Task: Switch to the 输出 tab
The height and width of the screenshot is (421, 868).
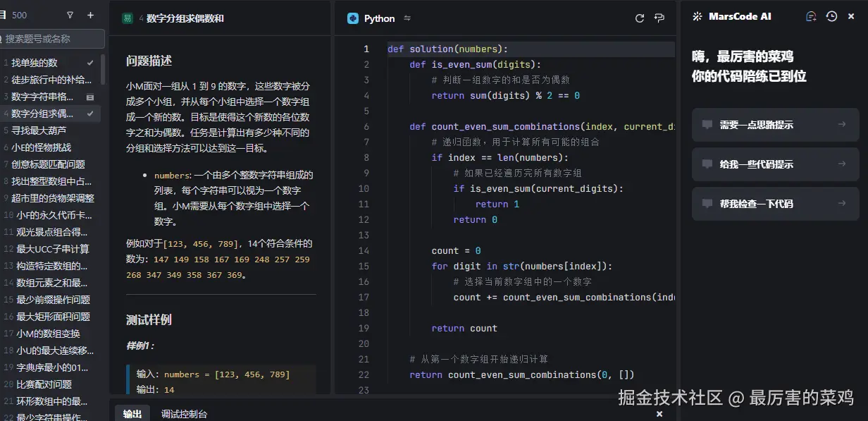Action: [132, 414]
